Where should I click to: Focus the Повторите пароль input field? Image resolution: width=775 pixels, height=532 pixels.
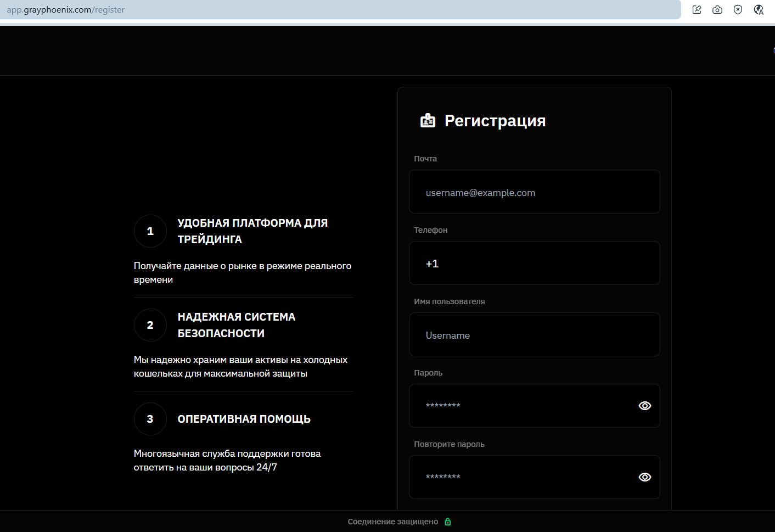(x=521, y=477)
